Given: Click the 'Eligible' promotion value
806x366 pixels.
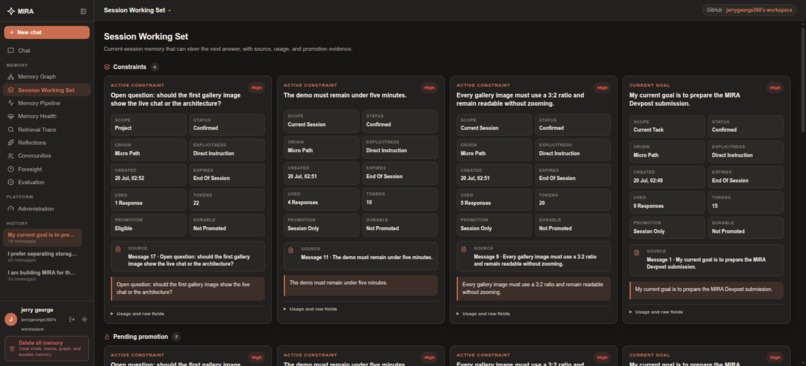Looking at the screenshot, I should tap(123, 228).
